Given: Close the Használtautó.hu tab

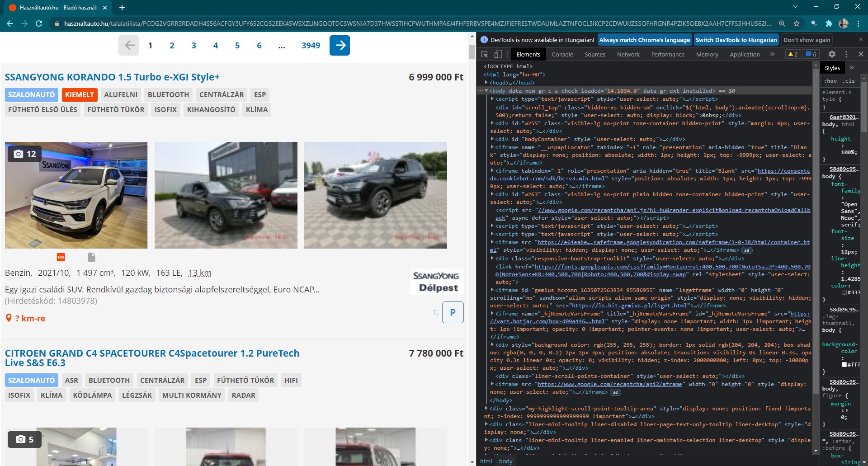Looking at the screenshot, I should click(105, 8).
